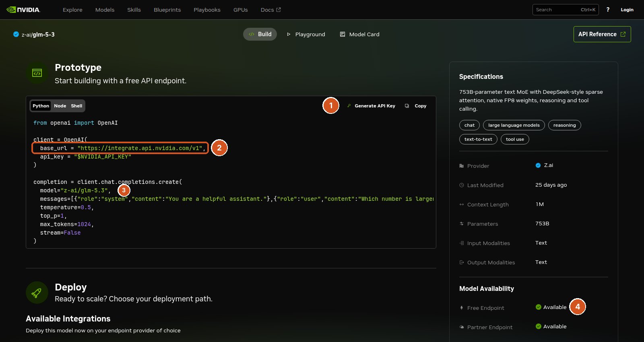Click the NVIDIA logo
Viewport: 644px width, 342px height.
click(x=23, y=10)
